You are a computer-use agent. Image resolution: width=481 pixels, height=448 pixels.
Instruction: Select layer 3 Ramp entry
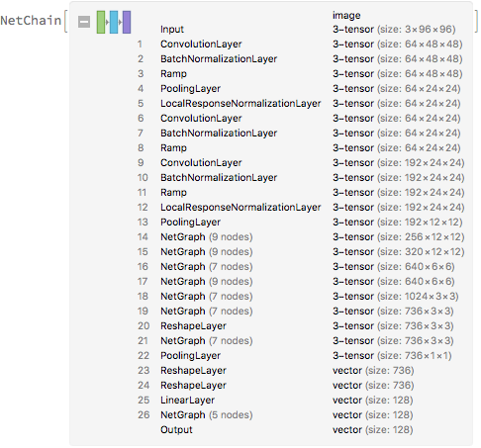pos(173,73)
